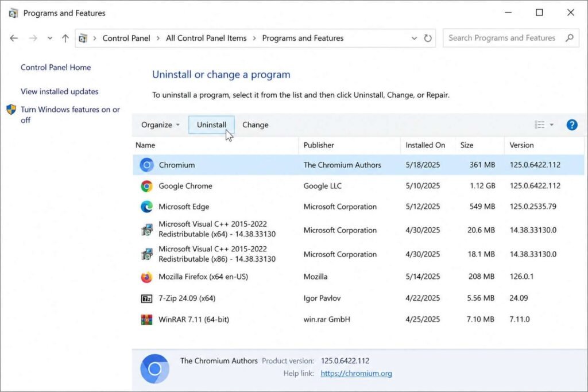Viewport: 588px width, 392px height.
Task: Sort by the Installed On column header
Action: coord(428,145)
